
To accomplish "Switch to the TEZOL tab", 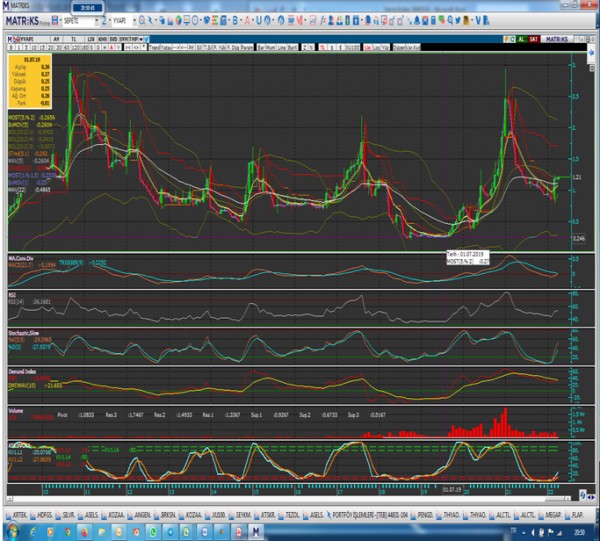I will click(290, 515).
